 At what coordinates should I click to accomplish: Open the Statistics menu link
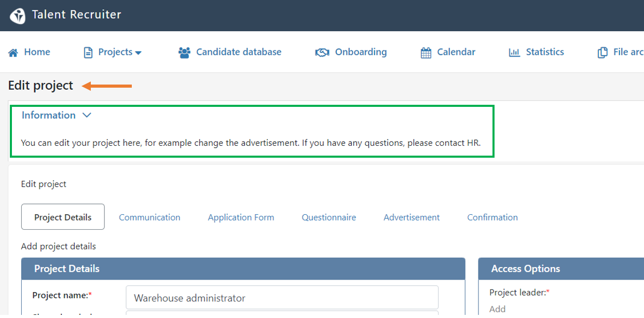pos(536,52)
